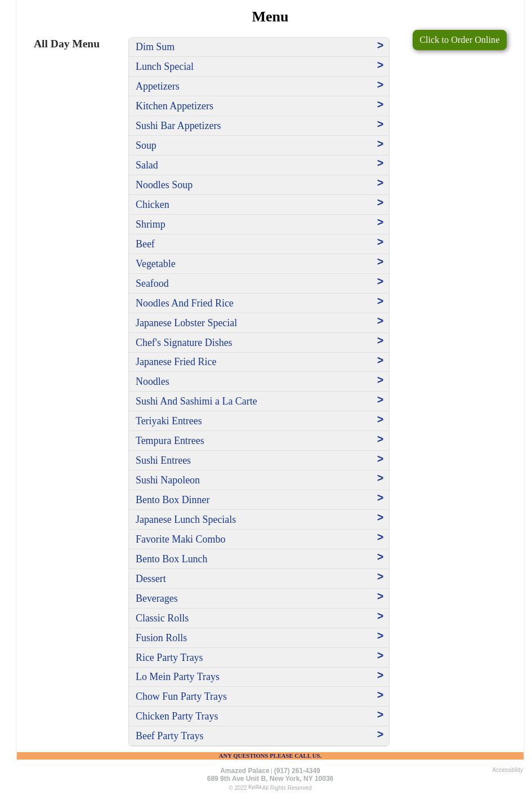Open the Dessert menu section
The image size is (532, 795).
(259, 579)
